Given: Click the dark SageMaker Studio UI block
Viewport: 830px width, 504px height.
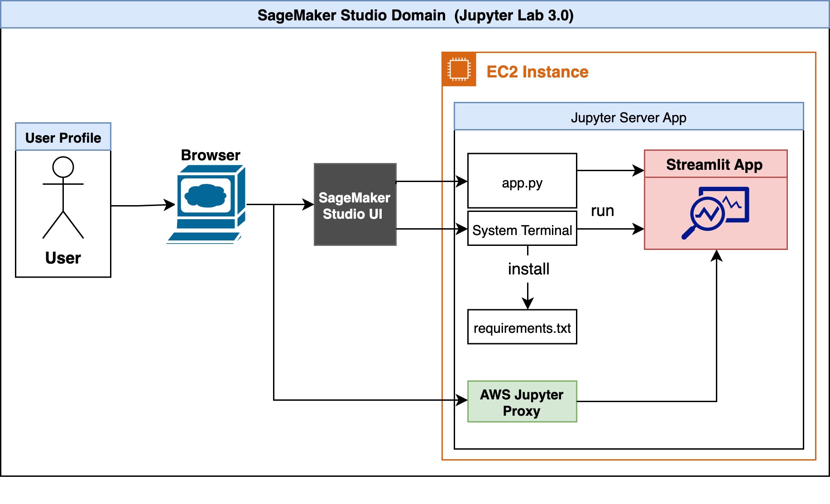Looking at the screenshot, I should pos(355,205).
